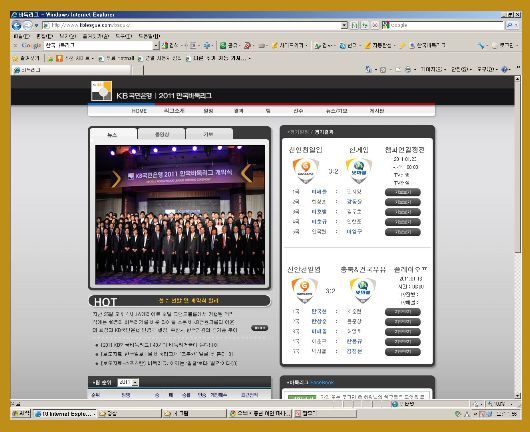
Task: Click the orange icon on the favorites bar
Action: coord(59,58)
